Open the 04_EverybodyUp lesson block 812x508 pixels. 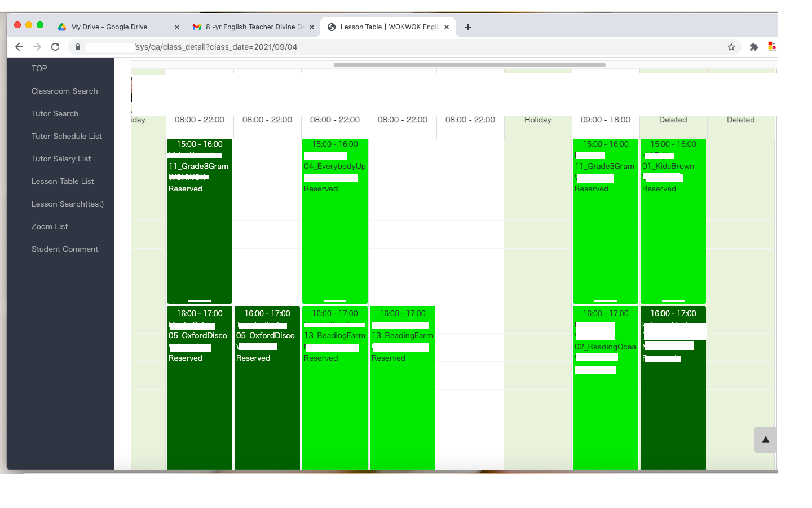(335, 221)
